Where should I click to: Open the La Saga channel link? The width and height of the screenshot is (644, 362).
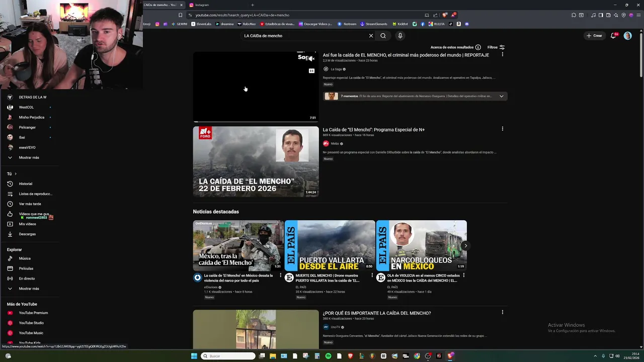pos(336,69)
